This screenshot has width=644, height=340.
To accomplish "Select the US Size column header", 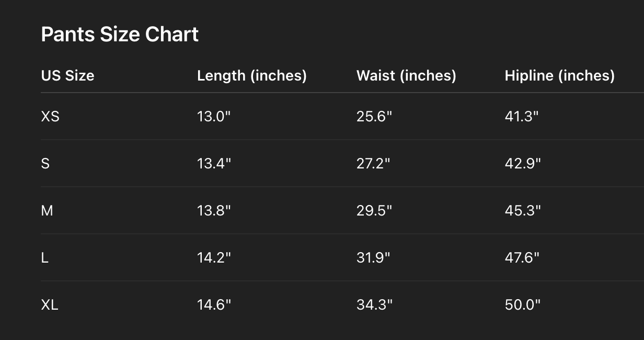I will [x=67, y=75].
